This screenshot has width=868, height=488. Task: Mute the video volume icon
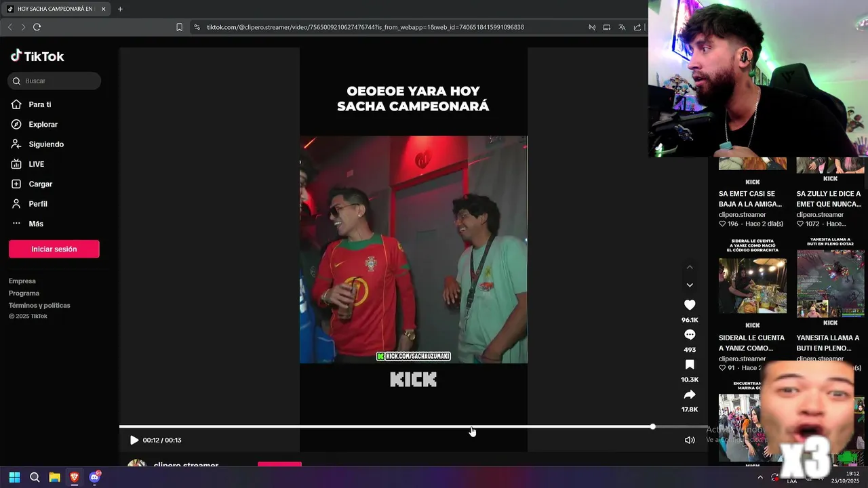(690, 440)
